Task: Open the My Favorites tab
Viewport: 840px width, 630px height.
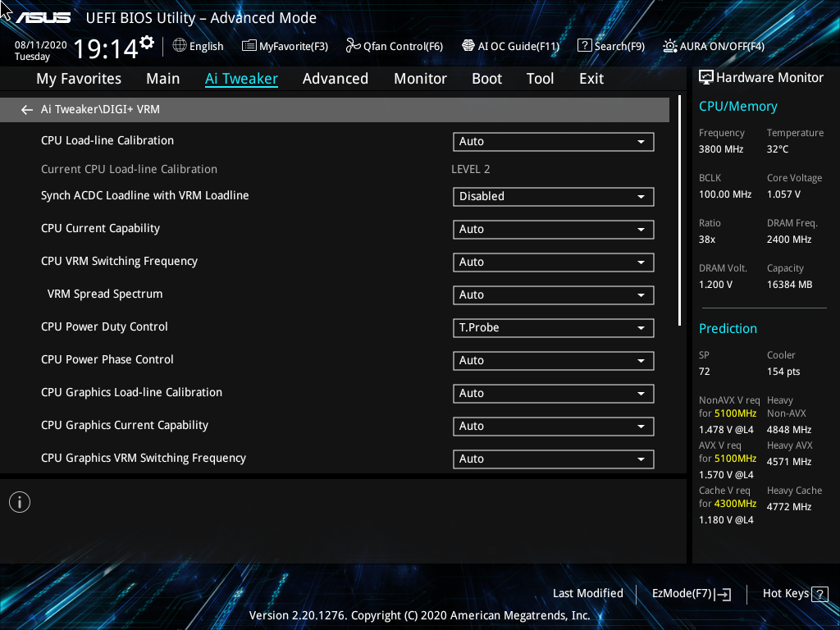Action: [x=79, y=79]
